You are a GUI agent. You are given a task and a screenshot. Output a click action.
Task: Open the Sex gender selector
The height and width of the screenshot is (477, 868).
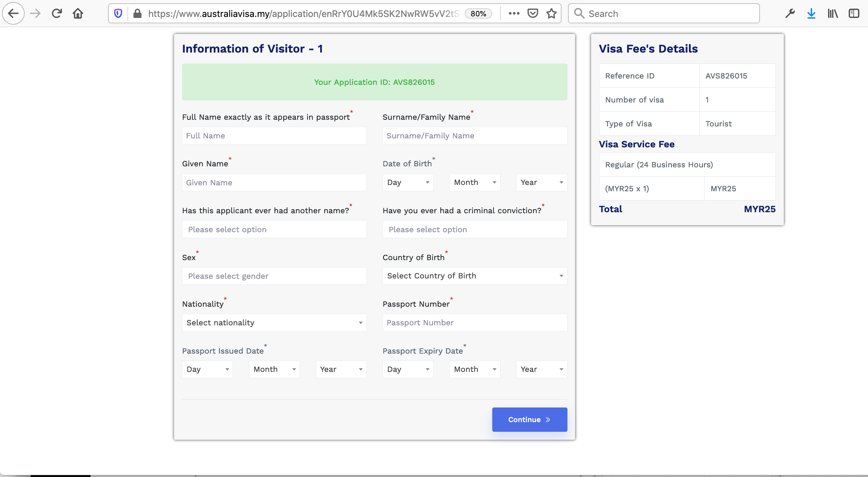274,276
